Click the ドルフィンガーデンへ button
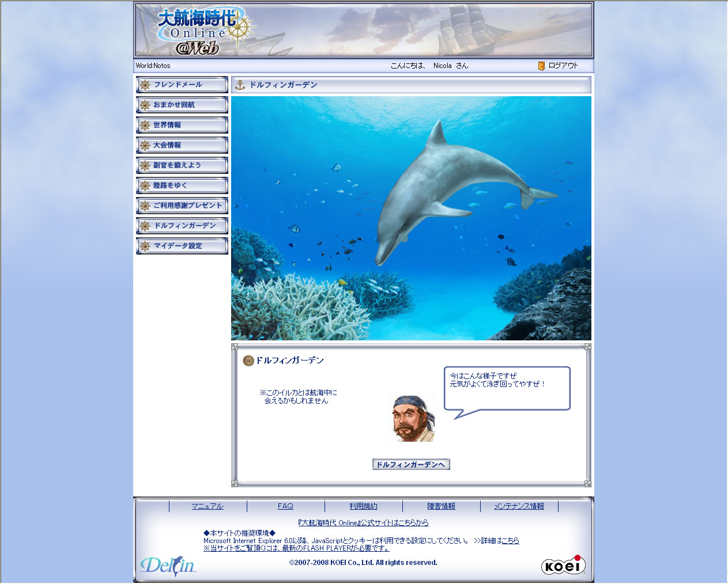This screenshot has width=728, height=584. (x=411, y=464)
